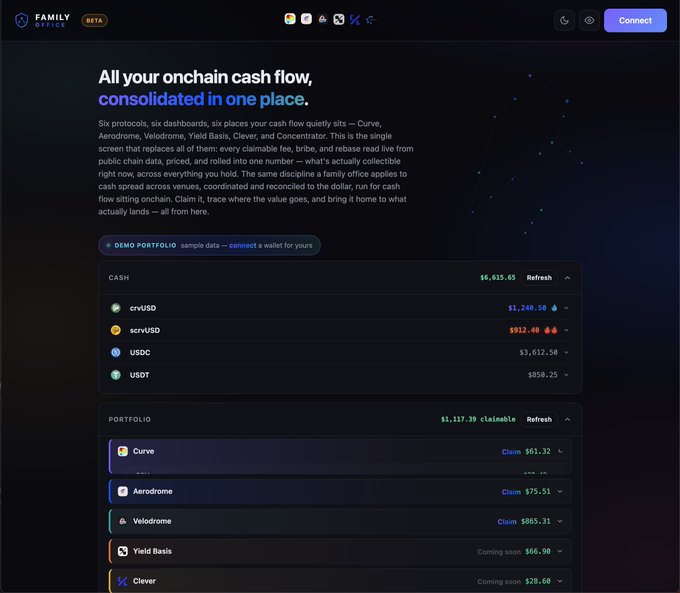
Task: Click the $850.25 USDT balance
Action: [x=543, y=375]
